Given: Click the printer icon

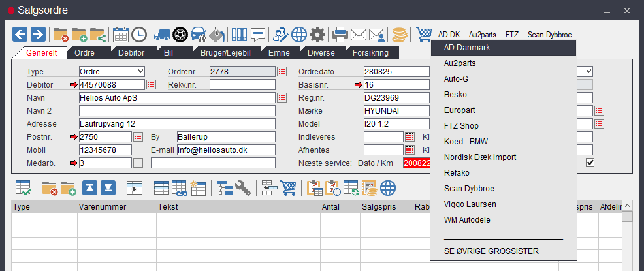Looking at the screenshot, I should [x=340, y=35].
